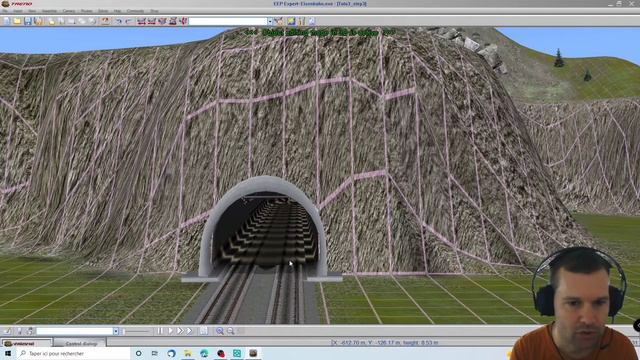Open Task View on the taskbar
The width and height of the screenshot is (640, 360).
point(155,353)
